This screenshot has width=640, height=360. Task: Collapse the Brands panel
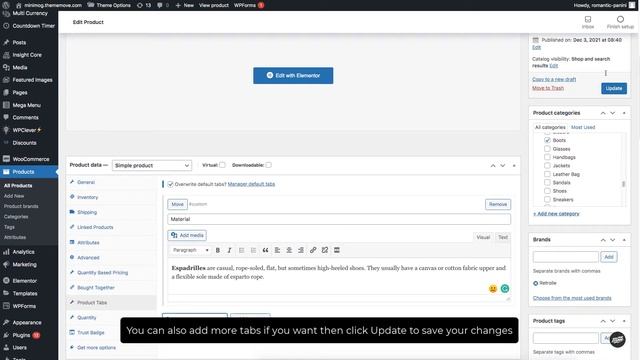click(624, 240)
